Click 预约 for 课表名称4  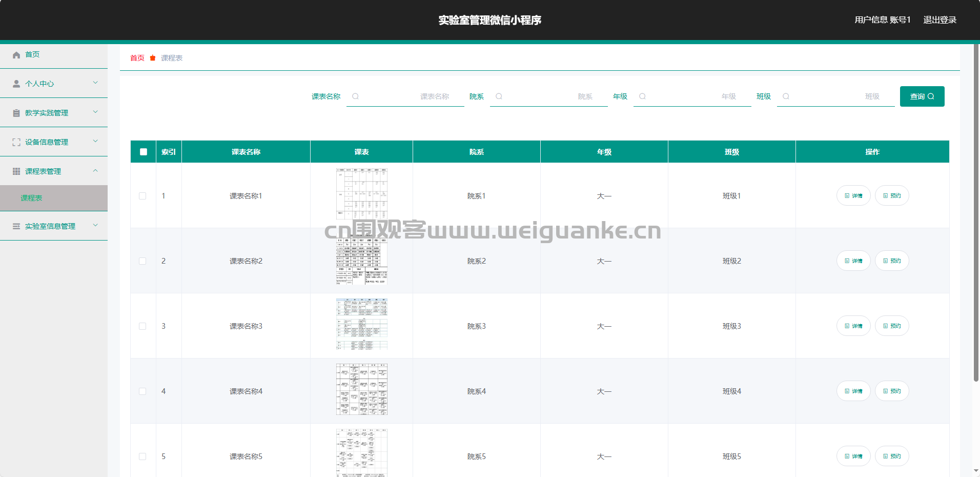892,391
